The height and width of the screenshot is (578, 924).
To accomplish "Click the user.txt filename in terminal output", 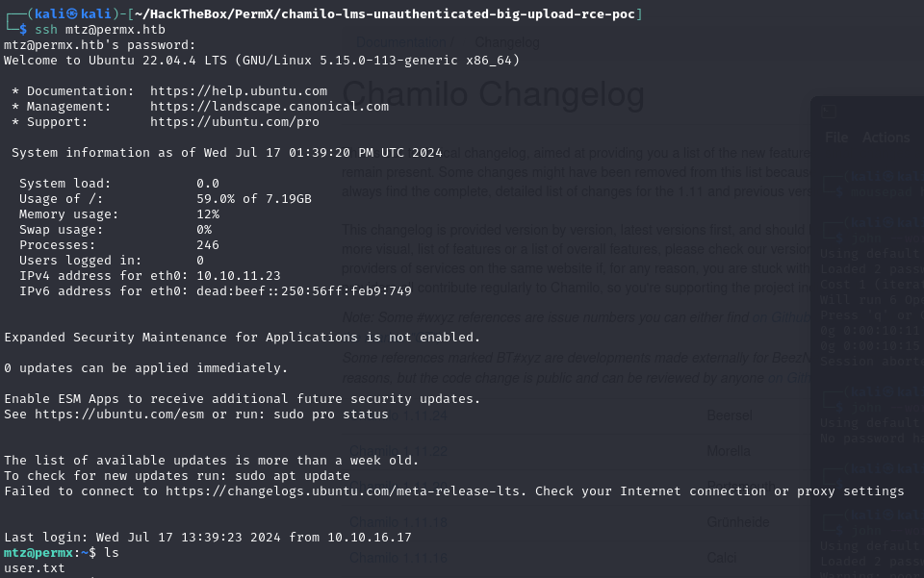I will tap(35, 568).
